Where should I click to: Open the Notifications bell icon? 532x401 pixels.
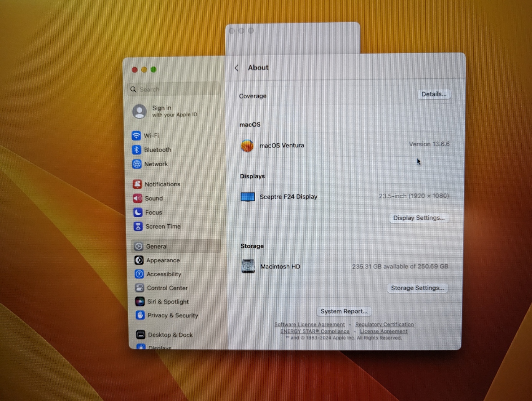137,184
